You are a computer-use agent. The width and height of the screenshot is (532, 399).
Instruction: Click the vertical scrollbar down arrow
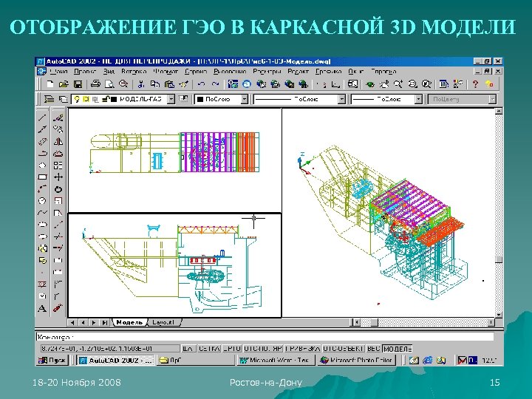(x=499, y=315)
